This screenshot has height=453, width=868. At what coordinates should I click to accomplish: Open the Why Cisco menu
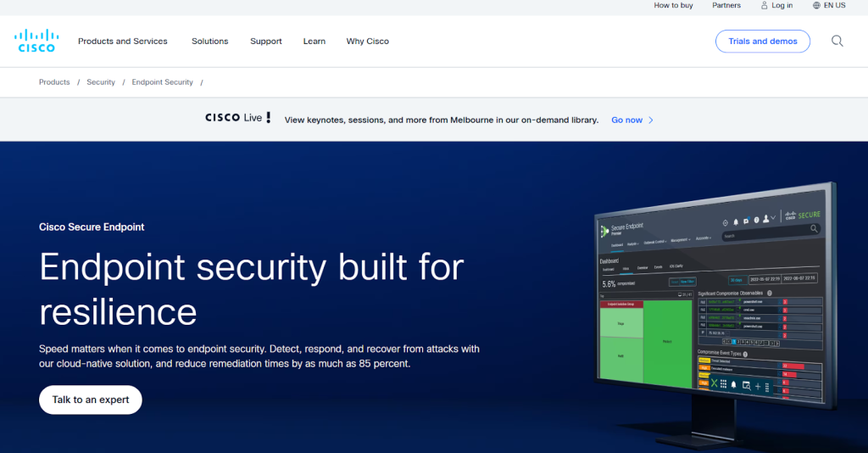(x=368, y=42)
